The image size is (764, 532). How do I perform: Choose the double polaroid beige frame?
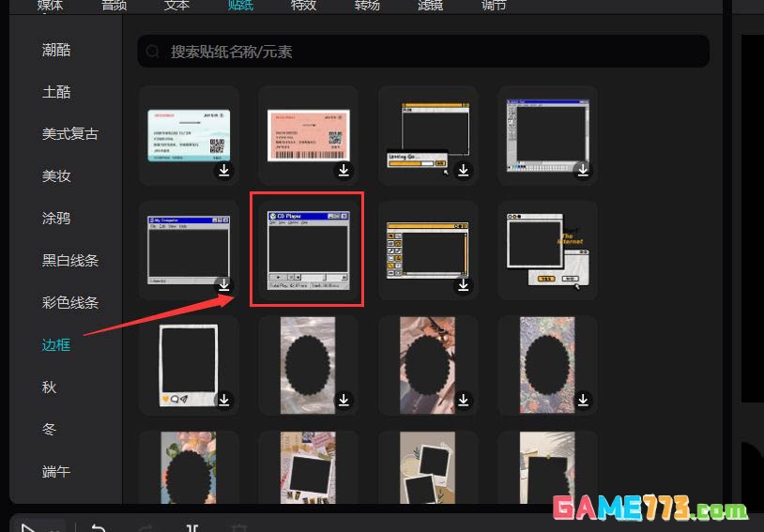[x=428, y=467]
